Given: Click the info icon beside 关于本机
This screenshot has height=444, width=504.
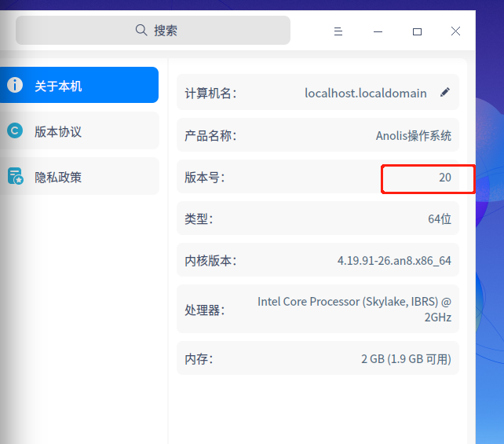Looking at the screenshot, I should pyautogui.click(x=15, y=86).
